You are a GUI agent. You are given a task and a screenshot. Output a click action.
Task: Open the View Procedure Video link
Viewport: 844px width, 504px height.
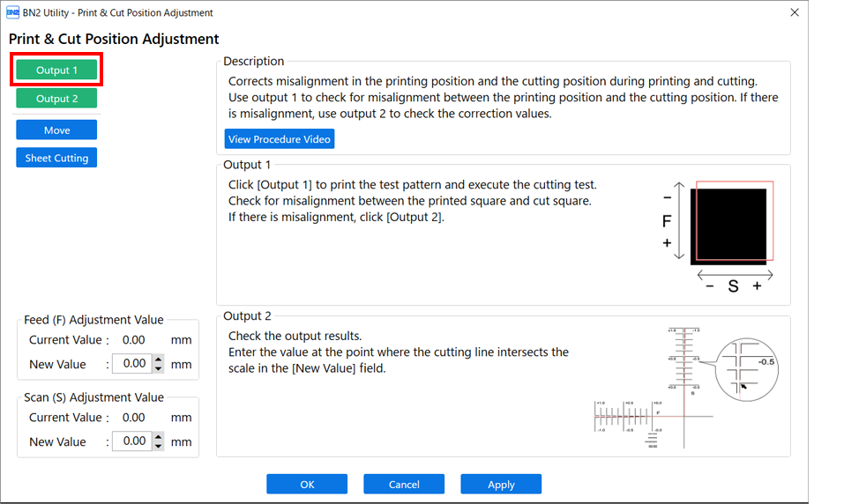tap(280, 138)
